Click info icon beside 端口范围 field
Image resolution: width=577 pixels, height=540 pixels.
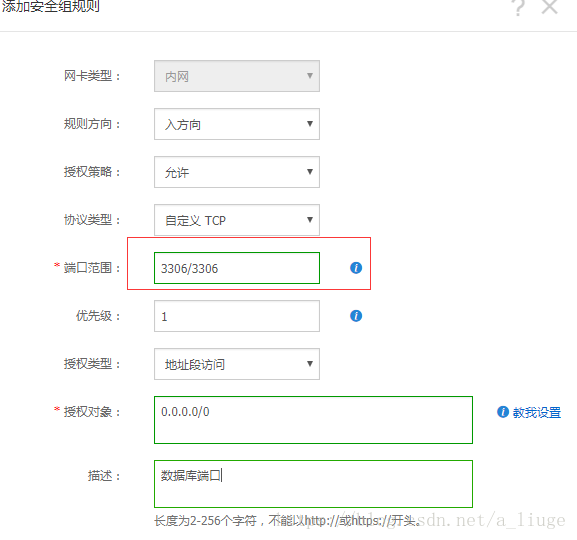tap(356, 268)
